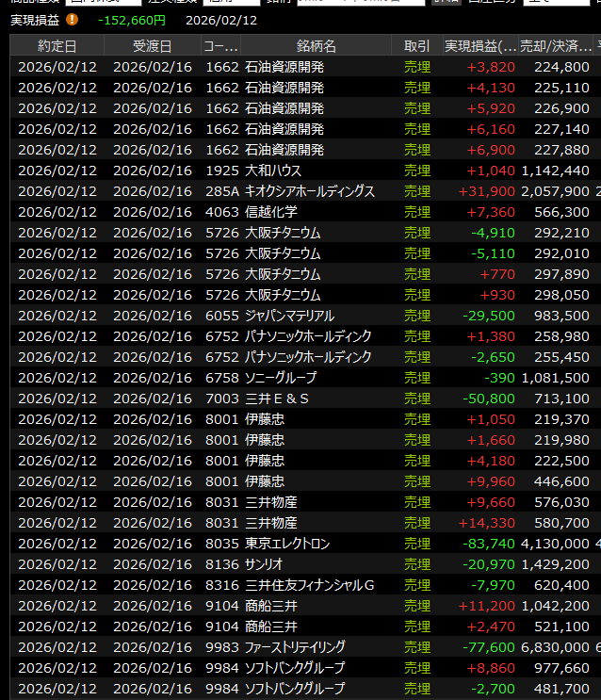The height and width of the screenshot is (700, 601).
Task: Click the 取引 column header
Action: point(416,45)
